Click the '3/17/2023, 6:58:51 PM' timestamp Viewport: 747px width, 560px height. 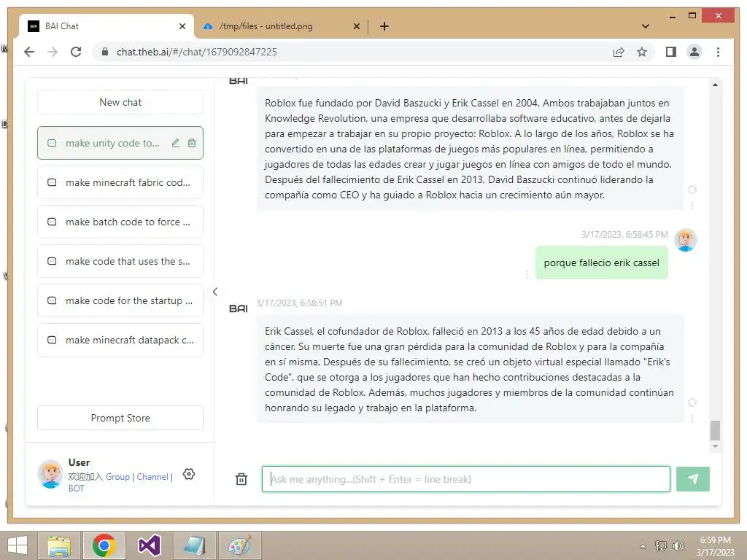click(299, 303)
